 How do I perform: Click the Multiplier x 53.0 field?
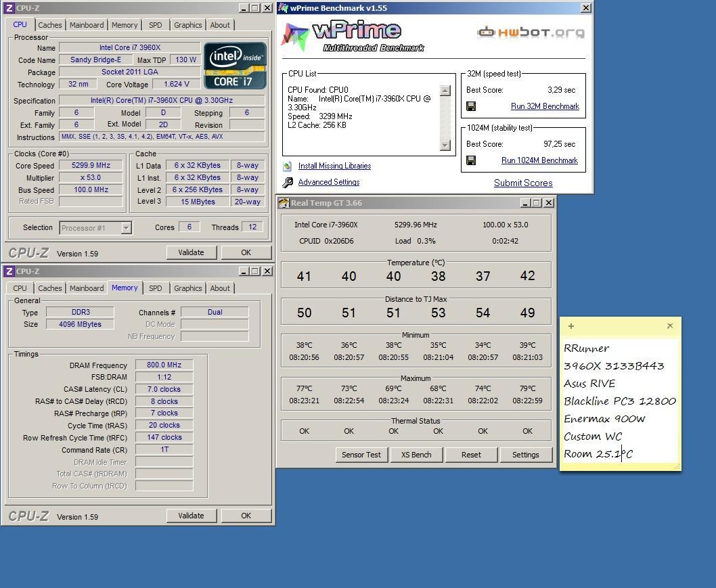pos(91,177)
